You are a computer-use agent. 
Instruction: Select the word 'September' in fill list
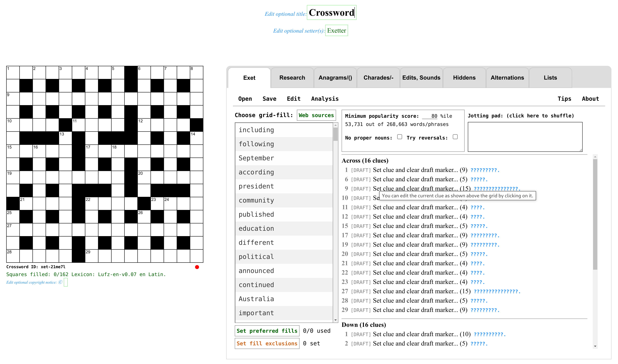[256, 158]
